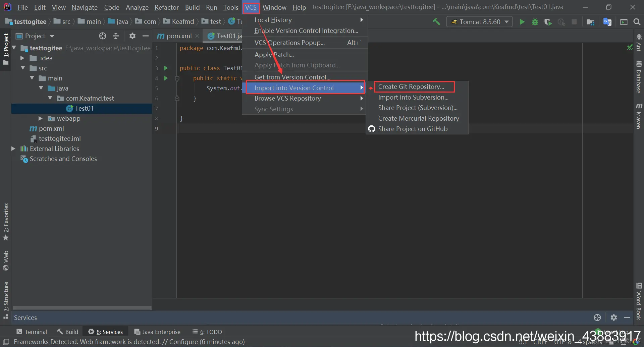Open Project panel settings gear

tap(132, 36)
